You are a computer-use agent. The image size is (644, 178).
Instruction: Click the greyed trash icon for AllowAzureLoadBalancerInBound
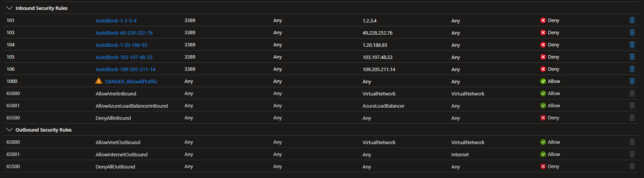pos(632,106)
